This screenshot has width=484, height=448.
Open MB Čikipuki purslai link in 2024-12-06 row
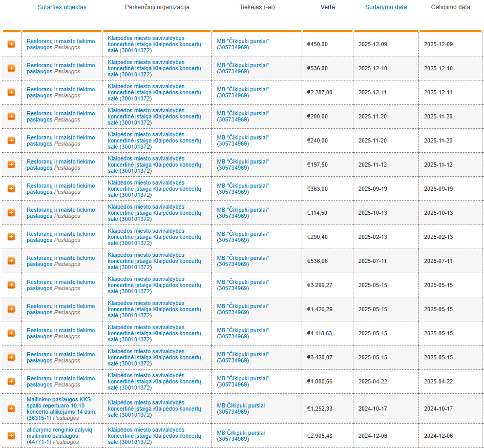[240, 433]
